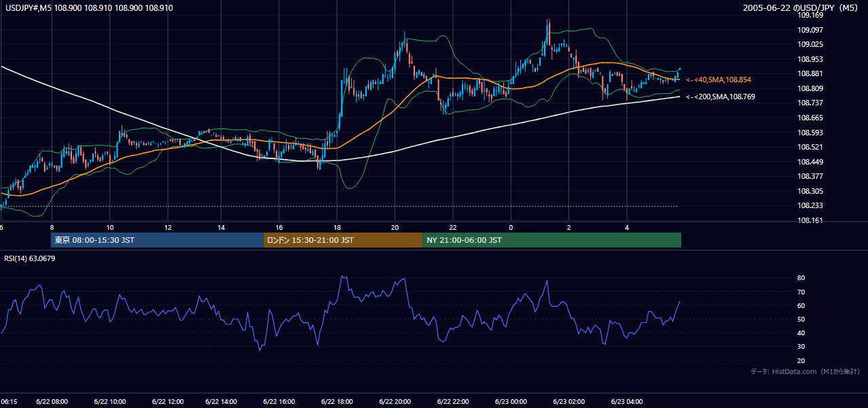Click hour label 18 under the price chart
The width and height of the screenshot is (868, 408).
(337, 227)
